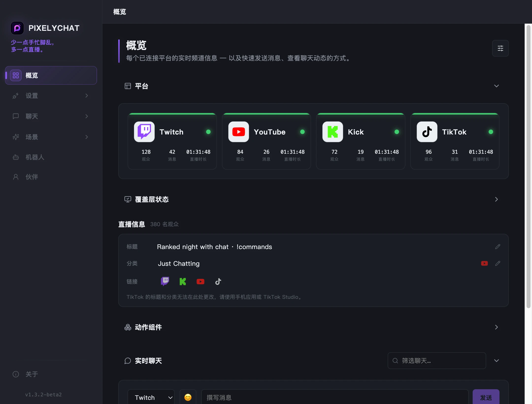The image size is (532, 404).
Task: Open the Kick channel link icon
Action: click(183, 281)
